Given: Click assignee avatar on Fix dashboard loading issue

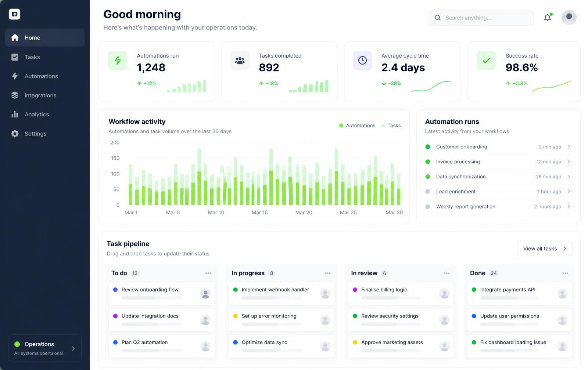Looking at the screenshot, I should (562, 346).
